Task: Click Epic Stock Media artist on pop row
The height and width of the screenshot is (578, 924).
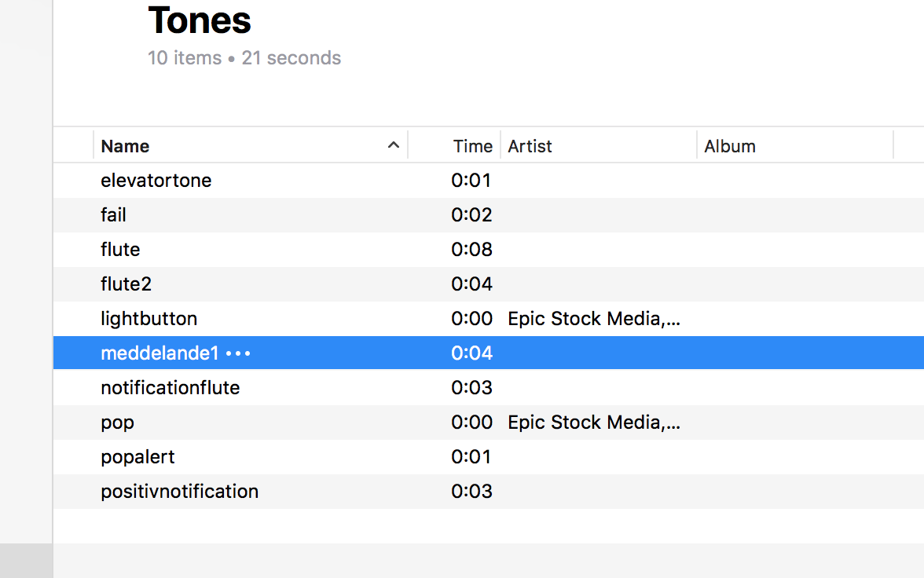Action: pyautogui.click(x=594, y=423)
